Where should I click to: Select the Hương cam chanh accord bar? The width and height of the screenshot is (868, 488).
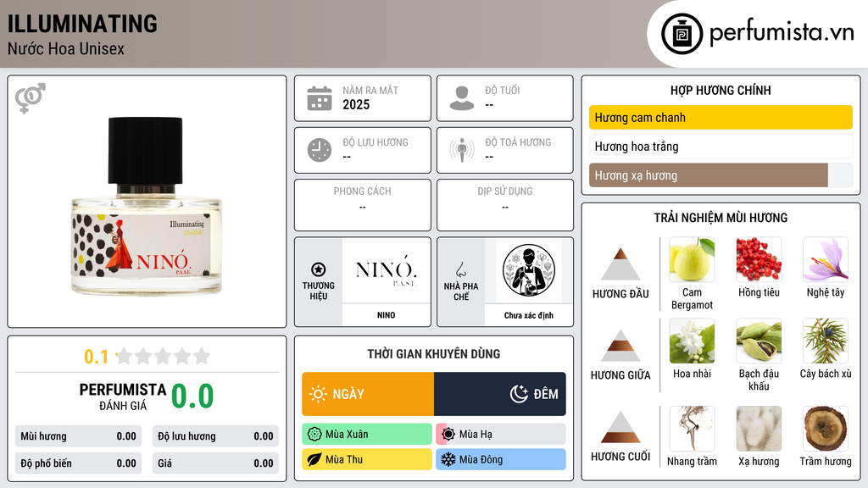point(721,117)
